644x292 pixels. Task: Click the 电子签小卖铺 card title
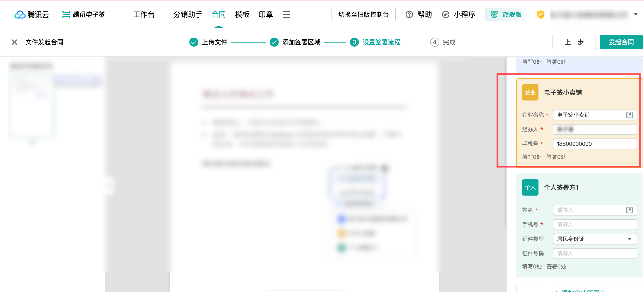563,92
